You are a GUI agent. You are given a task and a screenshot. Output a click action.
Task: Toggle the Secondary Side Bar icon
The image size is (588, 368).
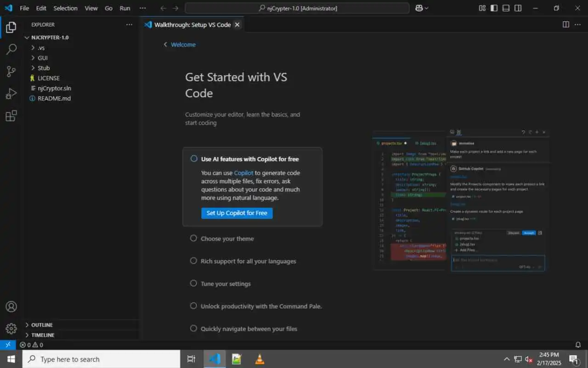(x=518, y=8)
